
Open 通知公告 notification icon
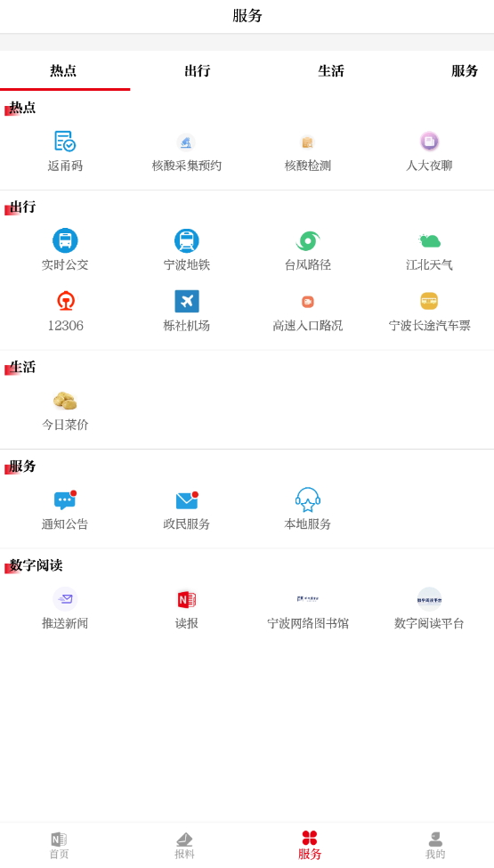[x=65, y=499]
